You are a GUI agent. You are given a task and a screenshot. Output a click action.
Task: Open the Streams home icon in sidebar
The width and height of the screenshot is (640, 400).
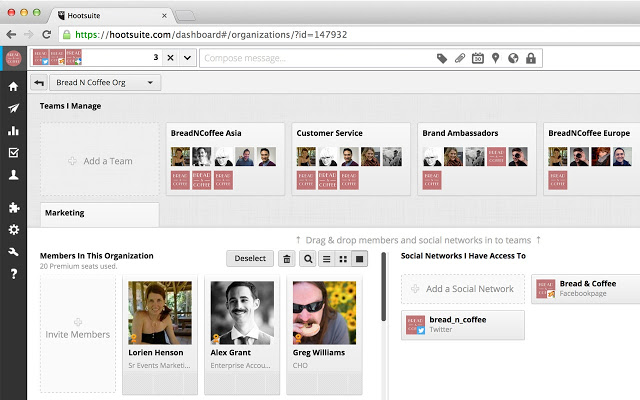[13, 87]
